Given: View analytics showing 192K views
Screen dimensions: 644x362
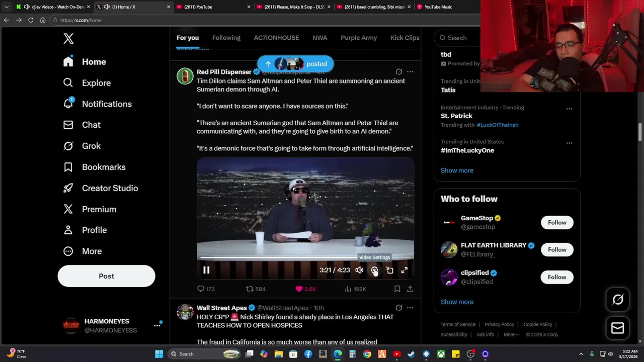Looking at the screenshot, I should pos(355,289).
